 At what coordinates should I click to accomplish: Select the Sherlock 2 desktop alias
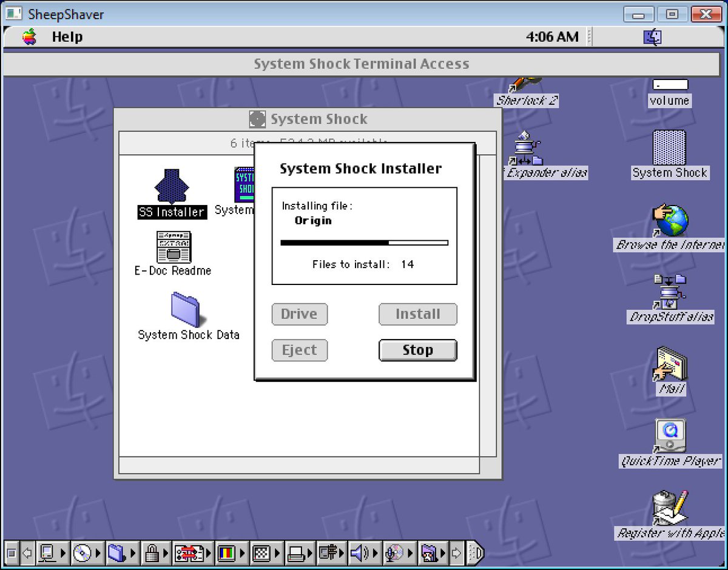(525, 85)
